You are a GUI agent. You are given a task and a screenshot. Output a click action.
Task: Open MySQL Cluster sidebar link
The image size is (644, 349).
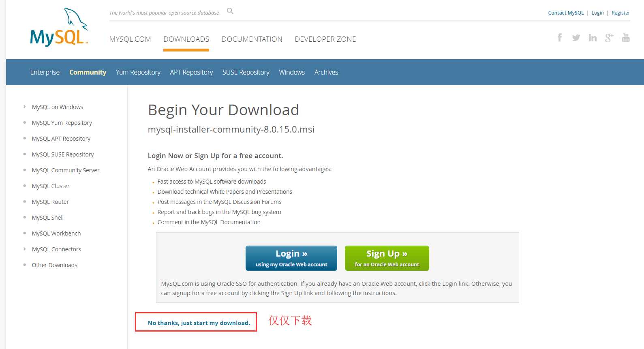[51, 186]
